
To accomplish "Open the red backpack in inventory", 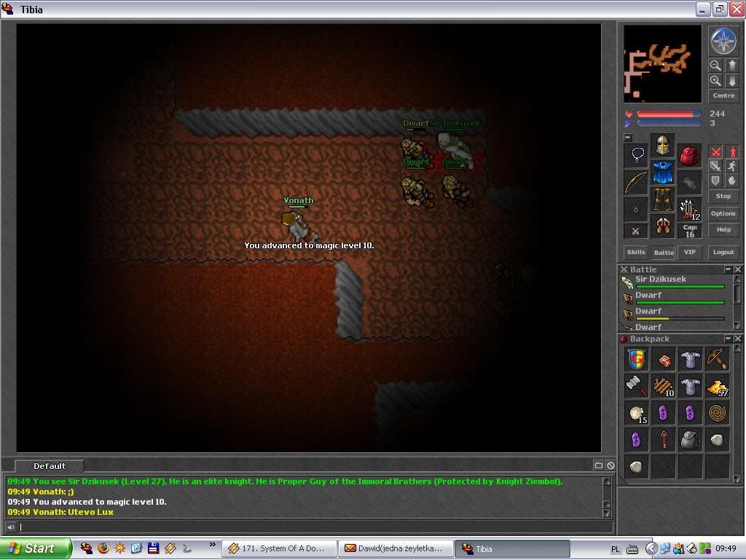I will pos(689,155).
